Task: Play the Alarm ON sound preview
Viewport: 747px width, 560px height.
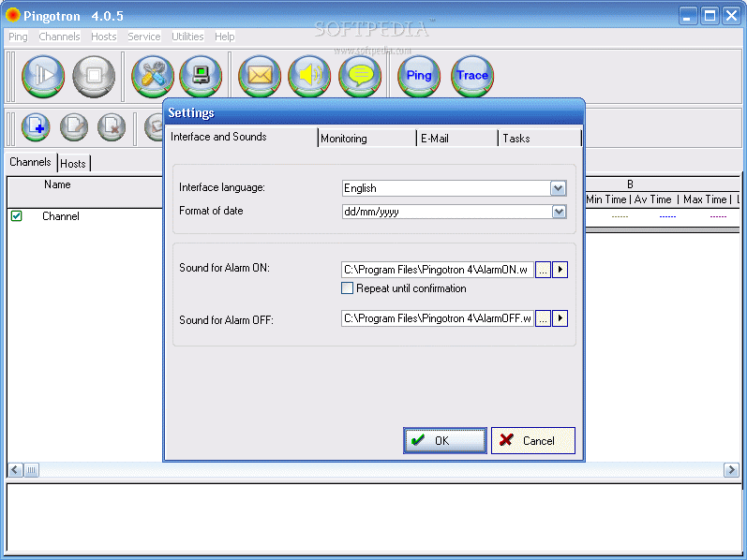Action: point(560,270)
